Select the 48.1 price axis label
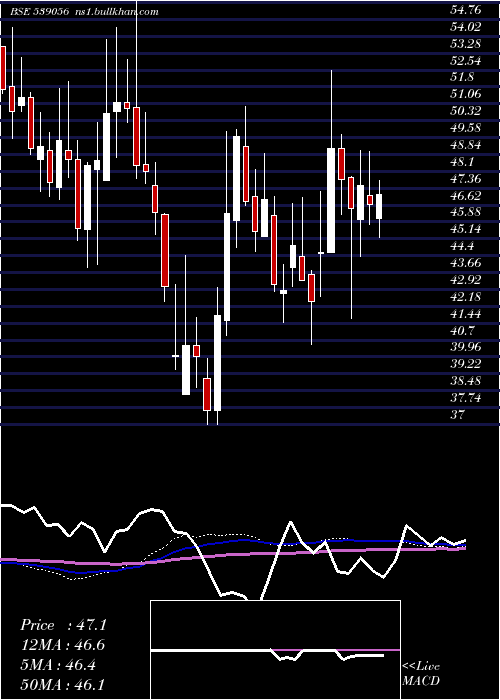The height and width of the screenshot is (700, 500). point(462,162)
